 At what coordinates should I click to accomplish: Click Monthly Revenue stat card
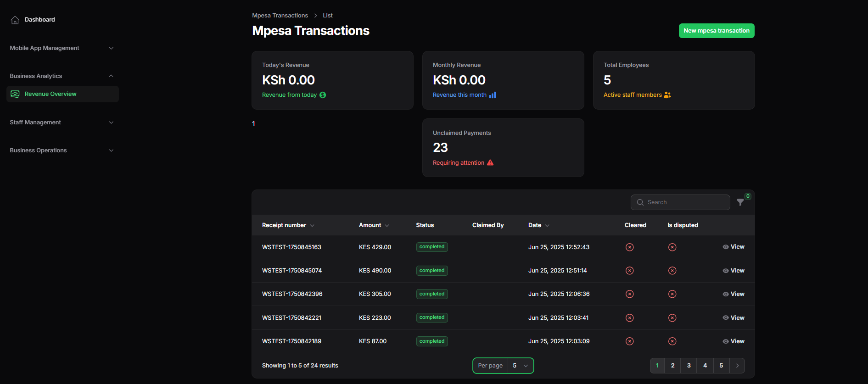pos(503,80)
